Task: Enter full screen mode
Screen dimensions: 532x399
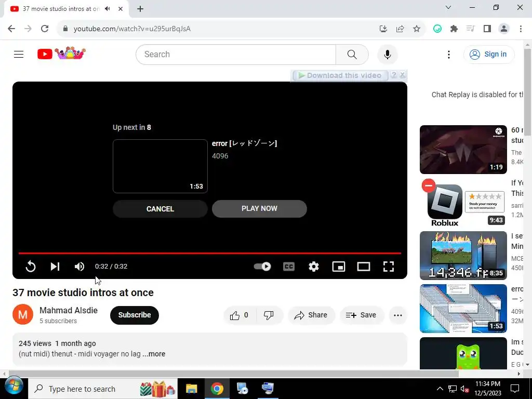Action: 389,267
